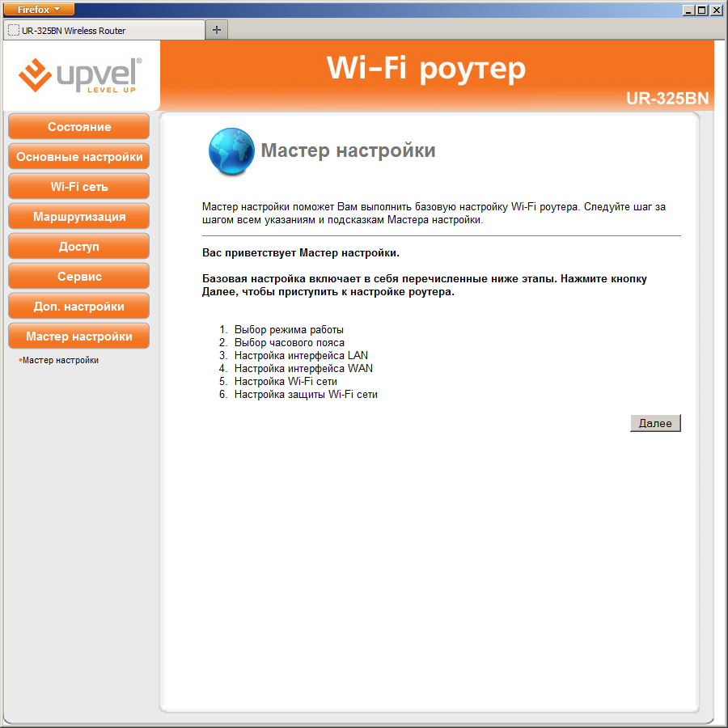Viewport: 728px width, 728px height.
Task: Open the Основные настройки section
Action: [x=79, y=156]
